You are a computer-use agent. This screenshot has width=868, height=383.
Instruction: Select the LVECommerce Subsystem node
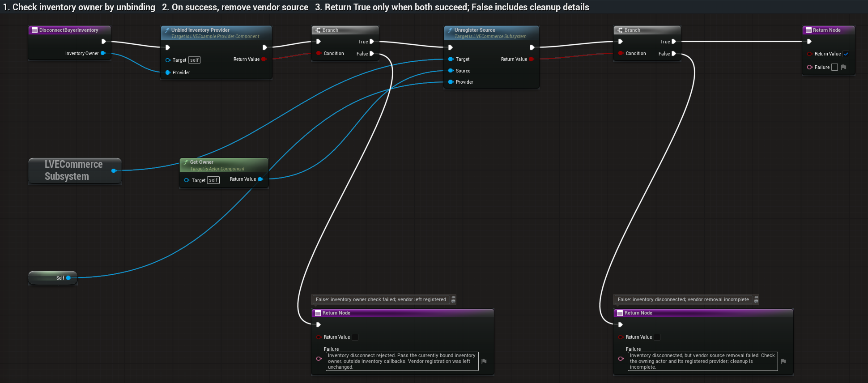click(x=75, y=170)
